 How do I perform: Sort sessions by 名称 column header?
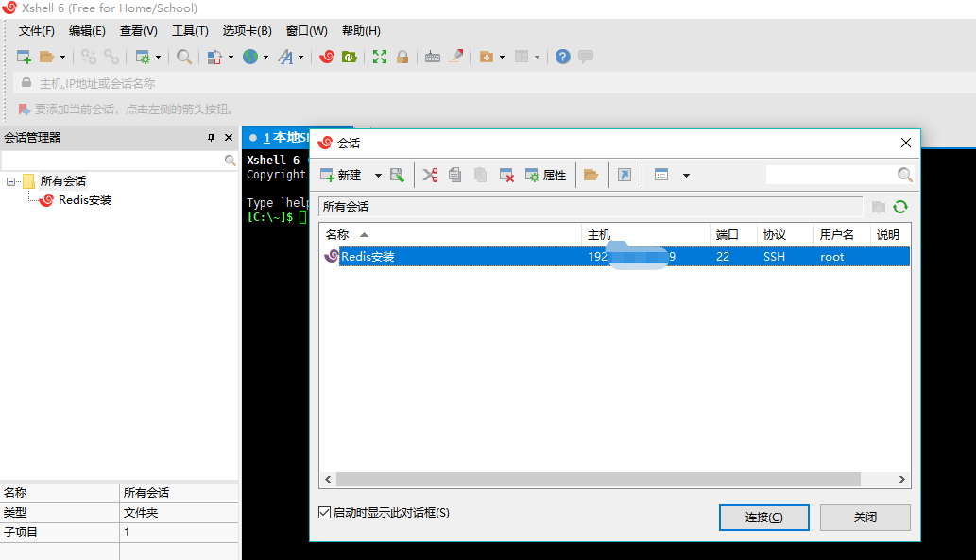[451, 234]
